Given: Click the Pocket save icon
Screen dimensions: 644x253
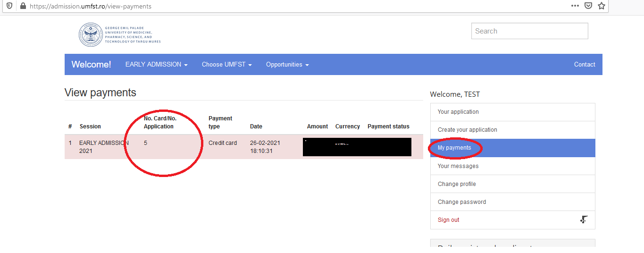Looking at the screenshot, I should click(588, 6).
